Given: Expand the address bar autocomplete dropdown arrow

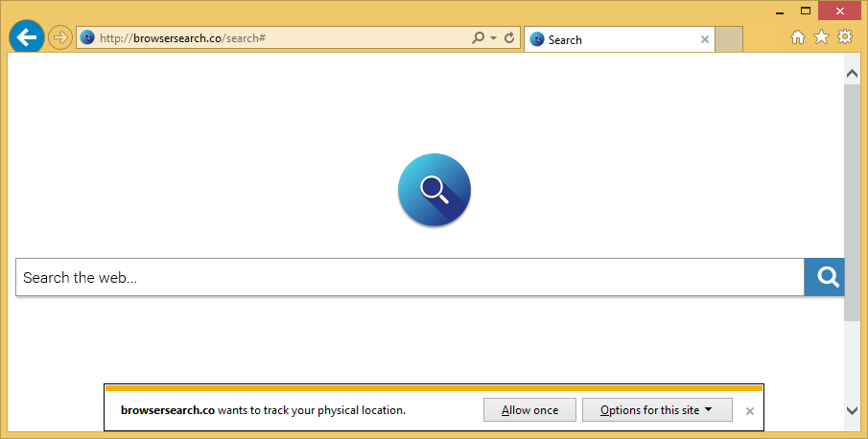Looking at the screenshot, I should pos(493,38).
